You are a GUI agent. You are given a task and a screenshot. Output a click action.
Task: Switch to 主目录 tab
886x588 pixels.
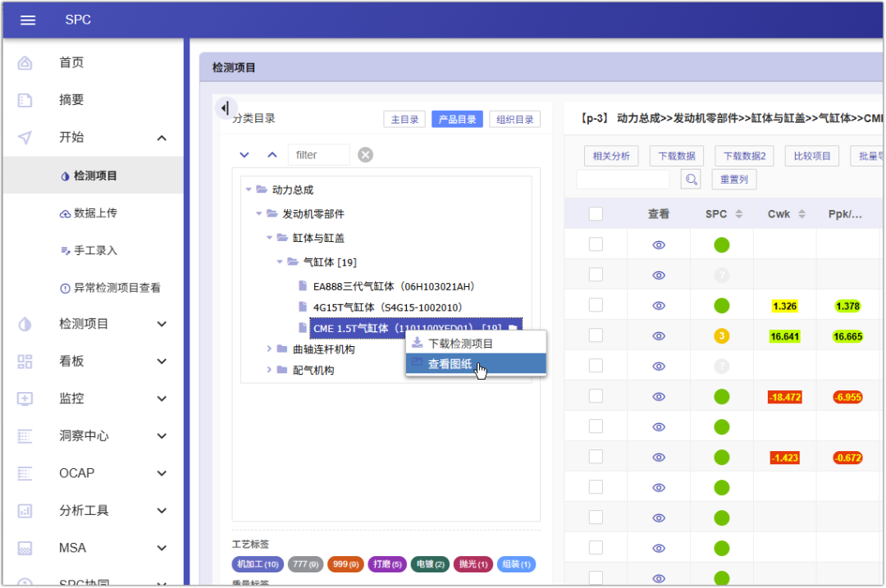[404, 119]
